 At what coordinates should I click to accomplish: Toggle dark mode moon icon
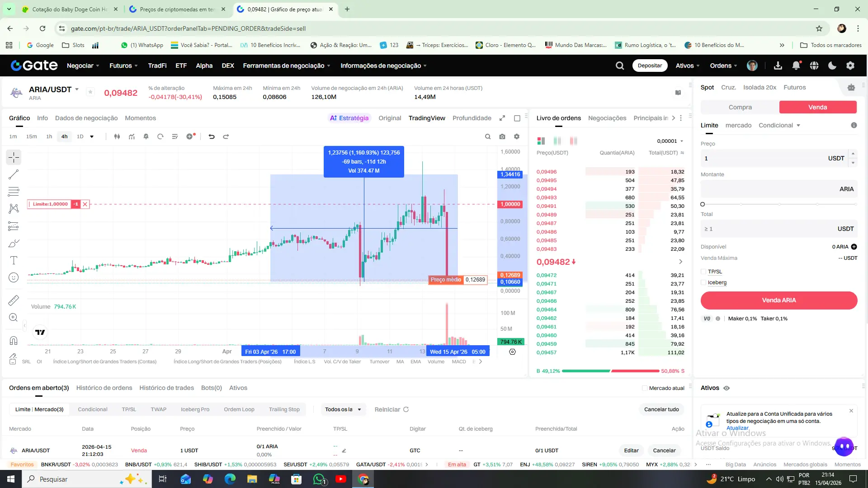click(832, 66)
